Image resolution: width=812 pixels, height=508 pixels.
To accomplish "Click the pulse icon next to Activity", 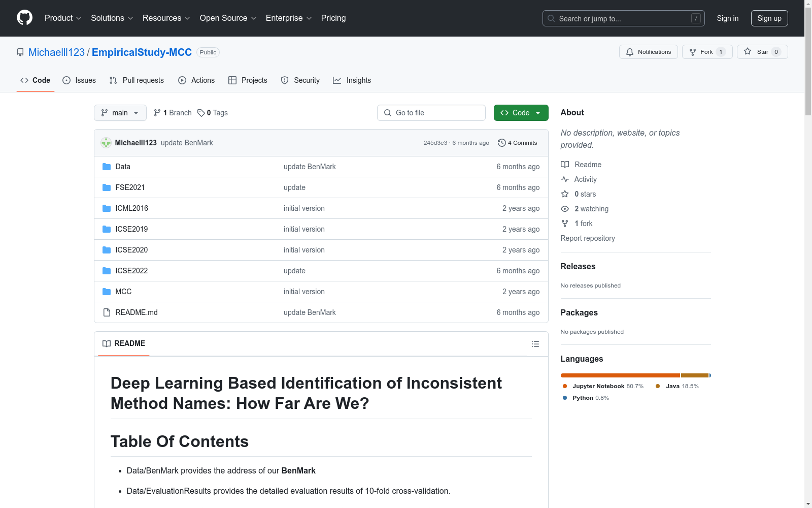I will (565, 179).
